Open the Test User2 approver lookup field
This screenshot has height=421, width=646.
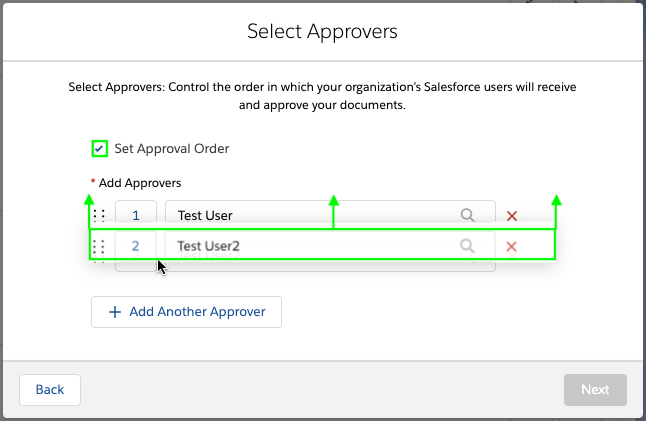coord(310,246)
